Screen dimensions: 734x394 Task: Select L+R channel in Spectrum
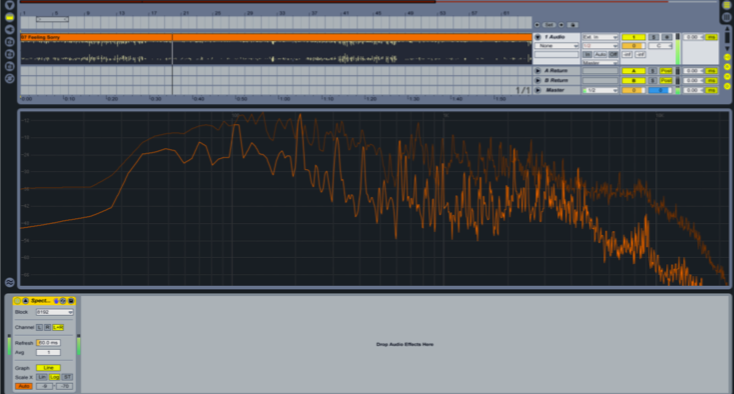(58, 328)
